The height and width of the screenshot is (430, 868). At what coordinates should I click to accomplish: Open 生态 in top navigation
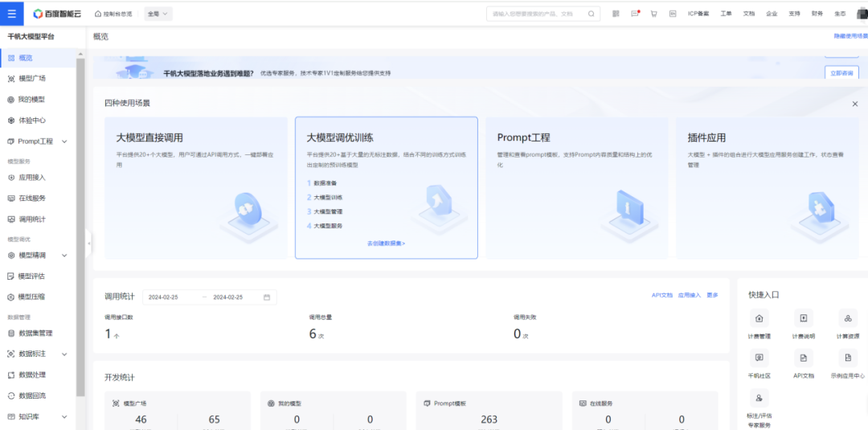pyautogui.click(x=840, y=14)
